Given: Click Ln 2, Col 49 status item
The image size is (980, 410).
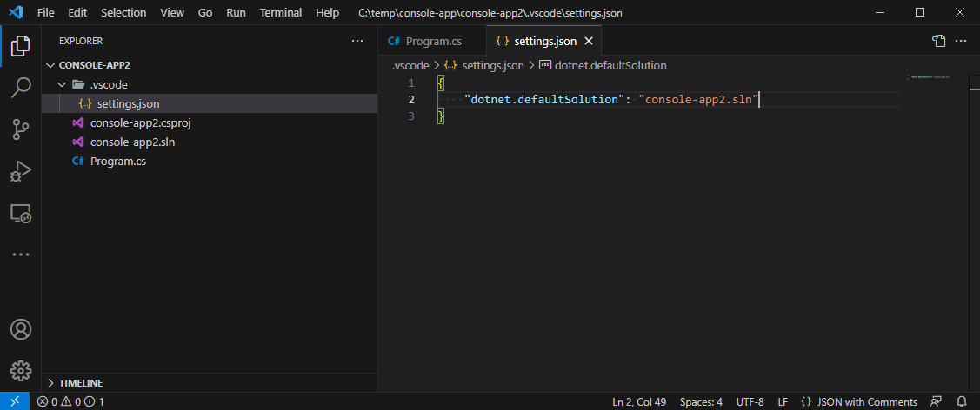Looking at the screenshot, I should click(x=639, y=402).
